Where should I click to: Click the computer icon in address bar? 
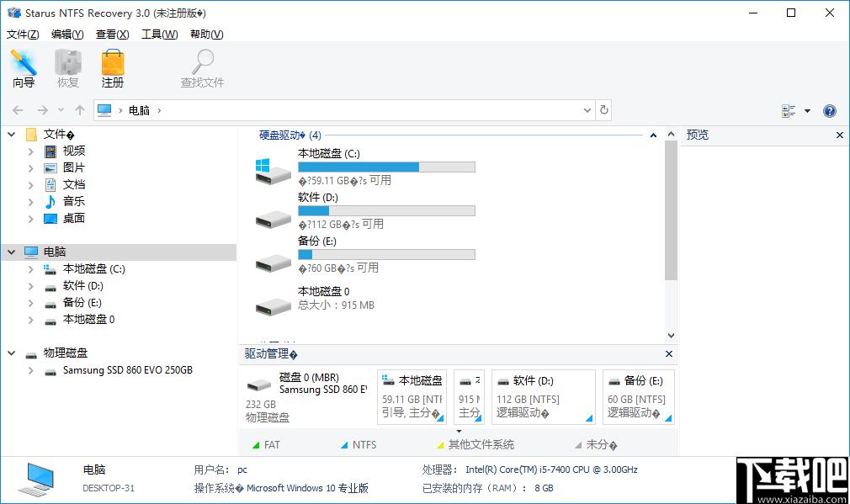point(104,110)
